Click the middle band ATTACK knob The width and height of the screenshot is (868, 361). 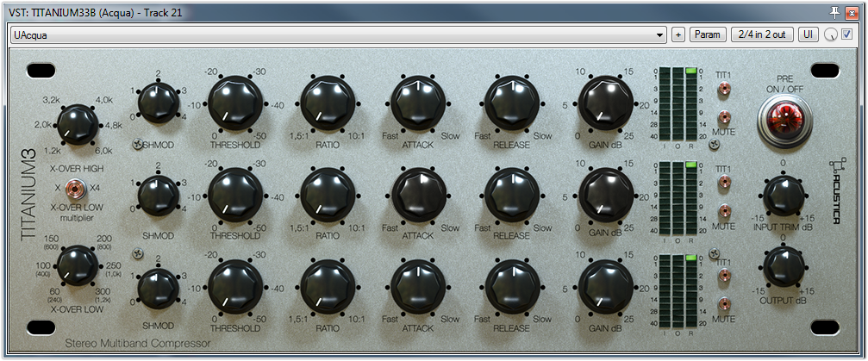coord(419,196)
